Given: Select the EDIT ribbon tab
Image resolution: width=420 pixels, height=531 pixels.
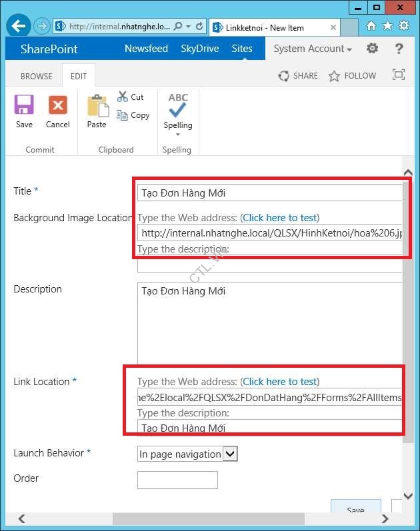Looking at the screenshot, I should 79,76.
